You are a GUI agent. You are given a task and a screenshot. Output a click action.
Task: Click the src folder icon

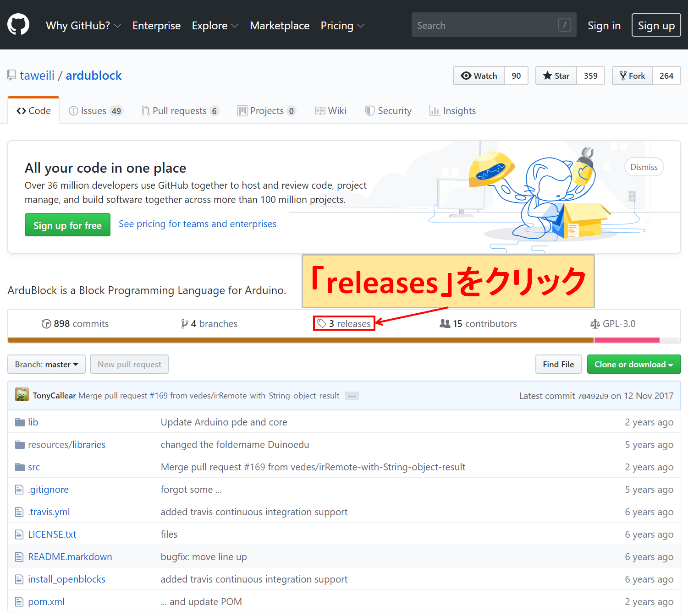20,467
